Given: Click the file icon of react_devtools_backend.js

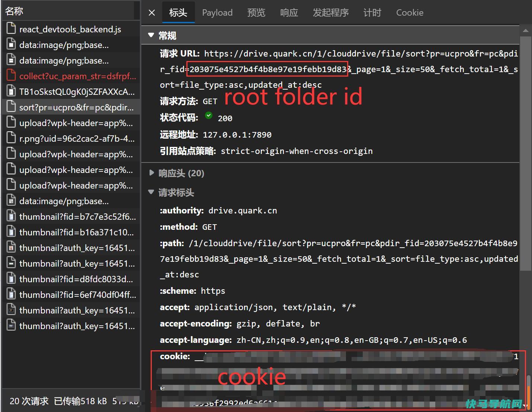Looking at the screenshot, I should (11, 29).
